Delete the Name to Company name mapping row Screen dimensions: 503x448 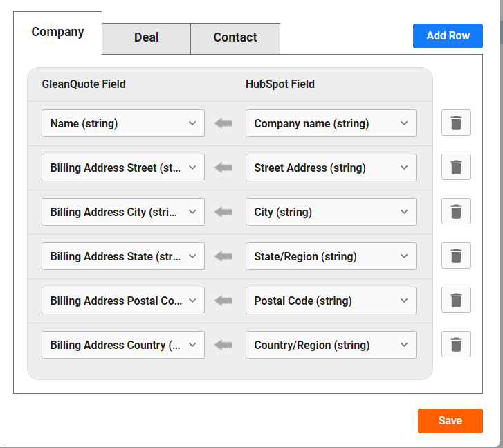[x=456, y=123]
